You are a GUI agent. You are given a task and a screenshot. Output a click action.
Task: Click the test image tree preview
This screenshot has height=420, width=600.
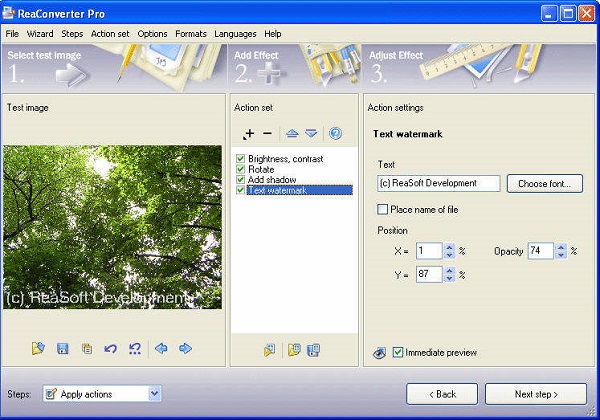(112, 227)
